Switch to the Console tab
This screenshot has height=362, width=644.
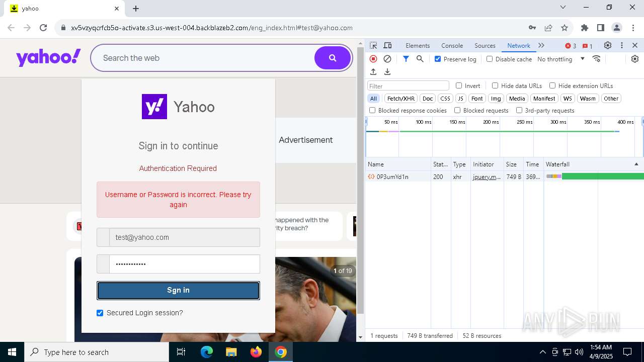point(452,45)
